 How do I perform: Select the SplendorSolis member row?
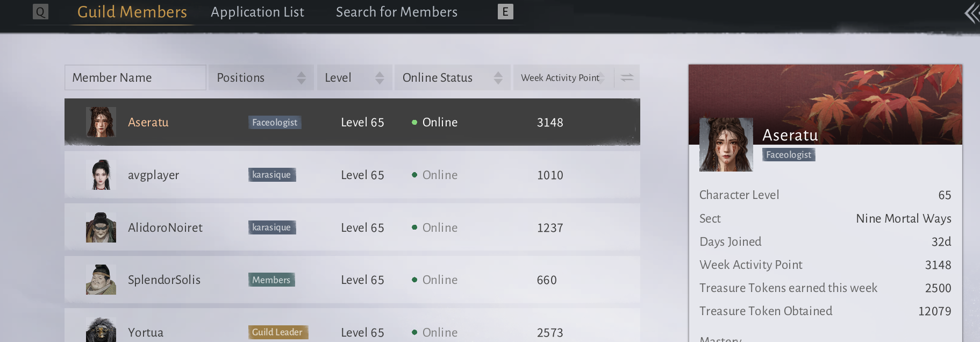352,280
